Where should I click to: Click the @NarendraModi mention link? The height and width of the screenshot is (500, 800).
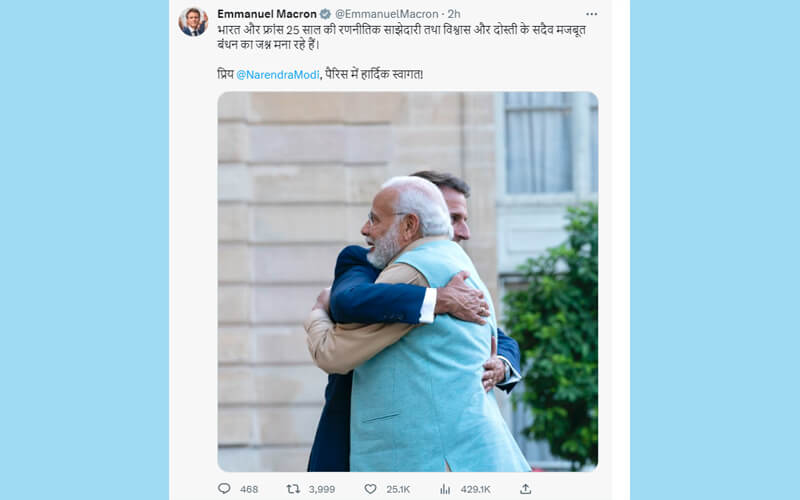coord(281,75)
